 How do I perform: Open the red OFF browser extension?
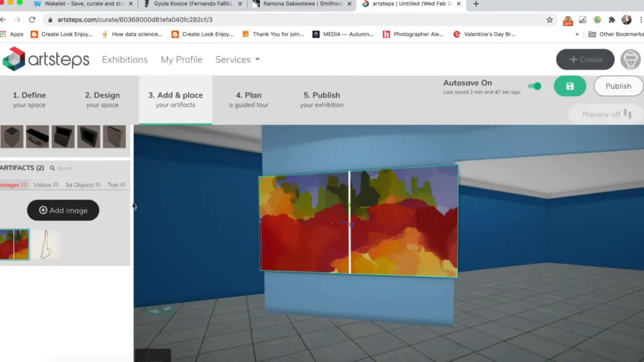[x=568, y=20]
